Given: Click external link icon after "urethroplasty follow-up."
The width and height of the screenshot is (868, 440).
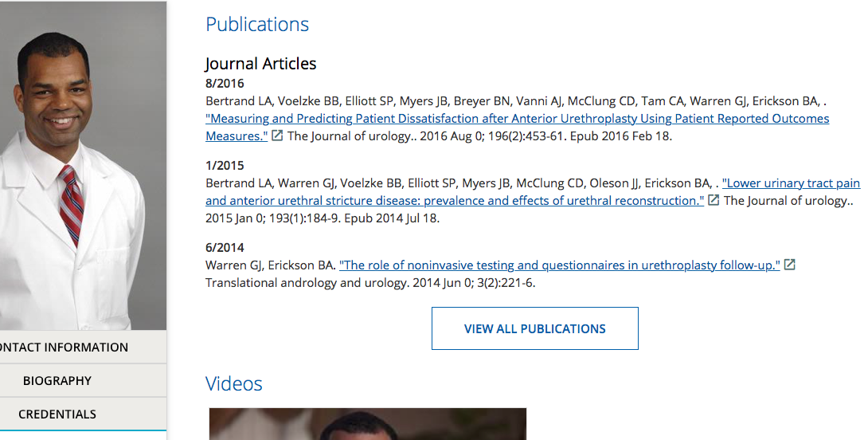Looking at the screenshot, I should [x=789, y=265].
